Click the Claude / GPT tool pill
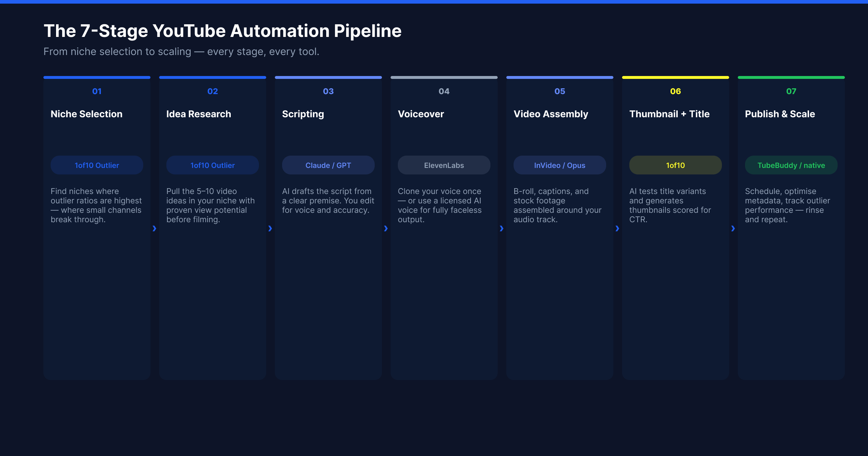 [328, 165]
